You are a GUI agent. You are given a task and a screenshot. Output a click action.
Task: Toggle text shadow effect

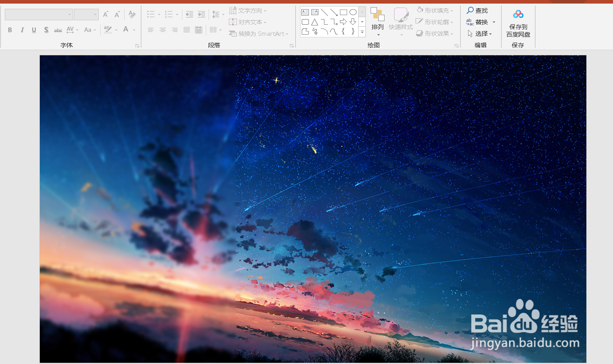[x=46, y=30]
